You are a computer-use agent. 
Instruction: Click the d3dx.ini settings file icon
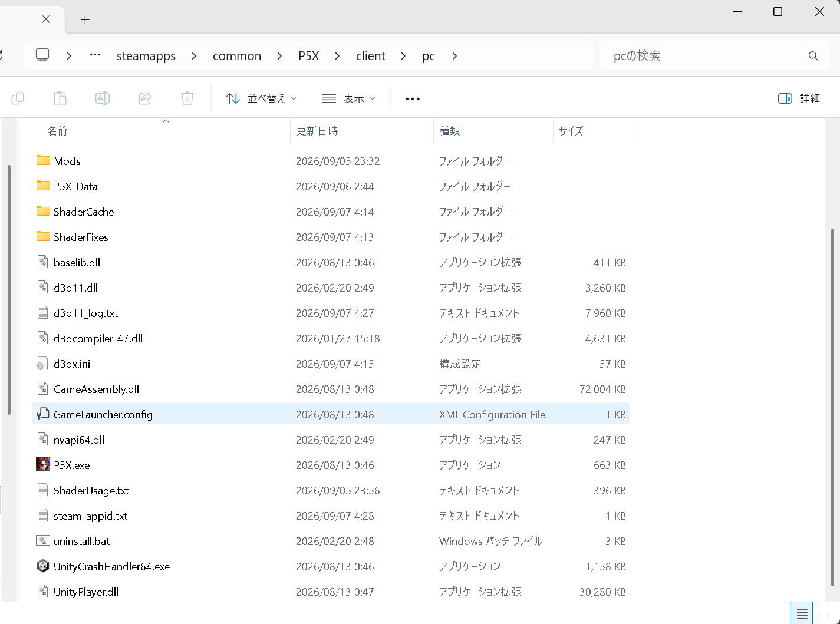[42, 364]
